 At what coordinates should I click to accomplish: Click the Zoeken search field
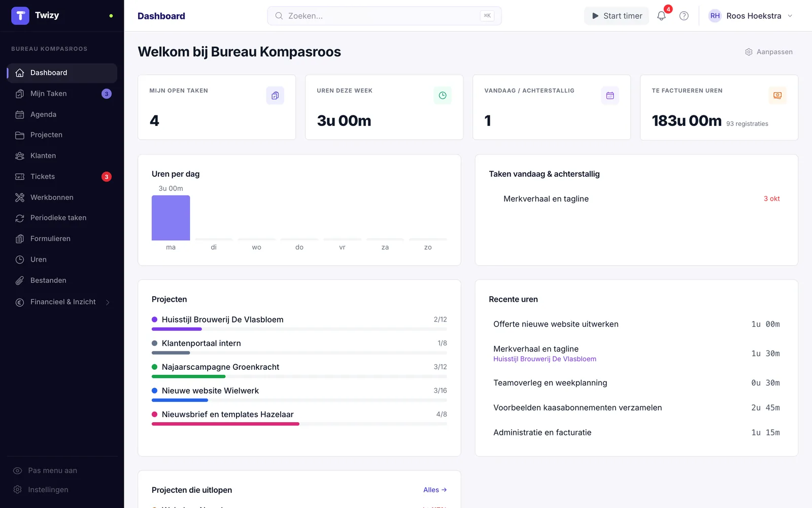385,16
